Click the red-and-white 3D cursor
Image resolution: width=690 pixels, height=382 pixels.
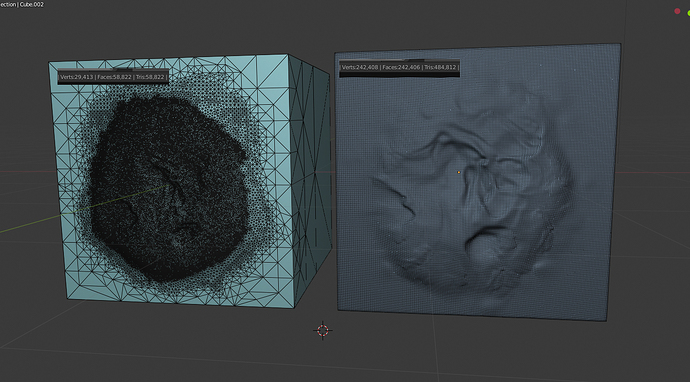pos(323,330)
